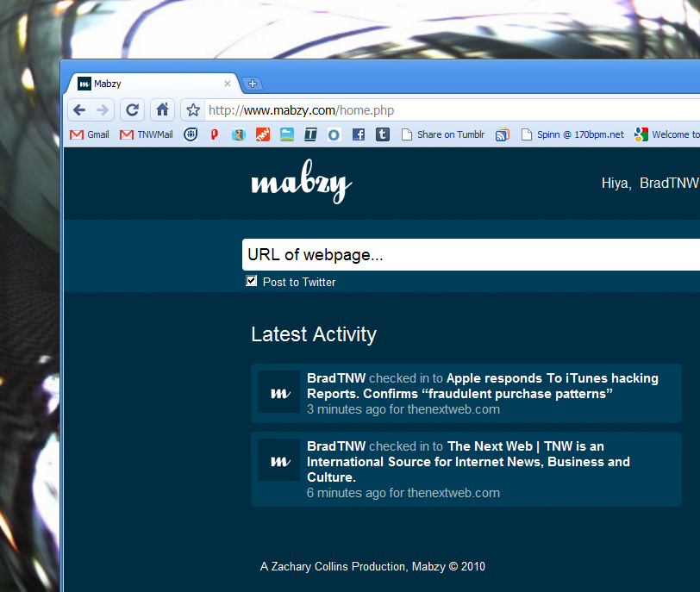Open the TNWMail bookmark

pos(147,134)
